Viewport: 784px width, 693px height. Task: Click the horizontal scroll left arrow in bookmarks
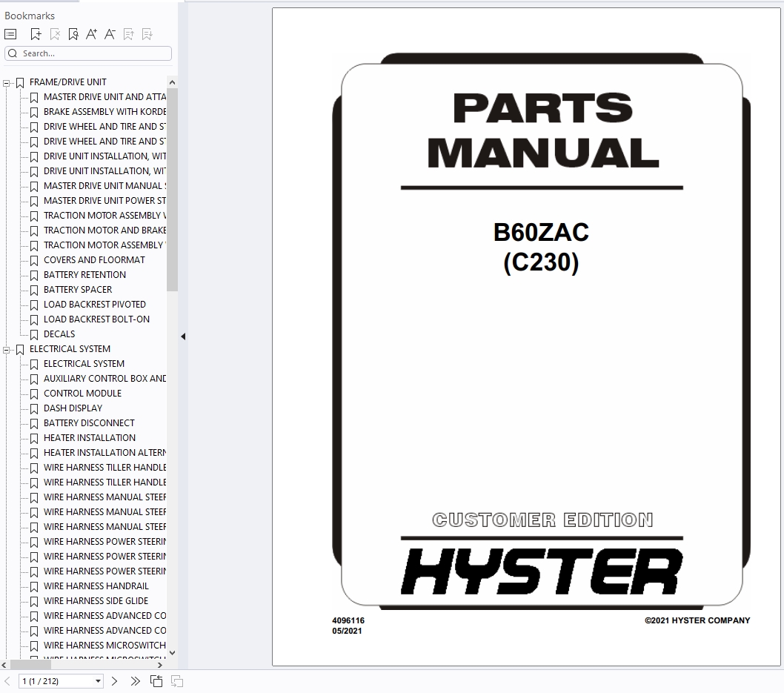[4, 665]
